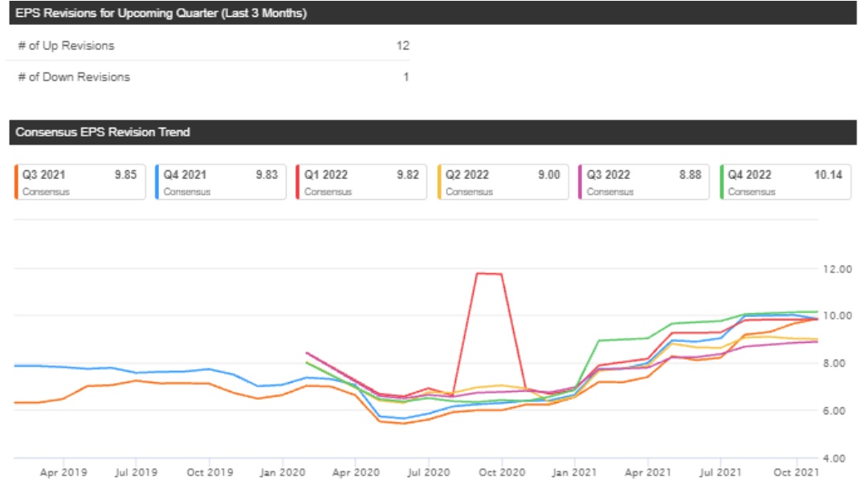Click the Oct 2019 x-axis label

[210, 473]
